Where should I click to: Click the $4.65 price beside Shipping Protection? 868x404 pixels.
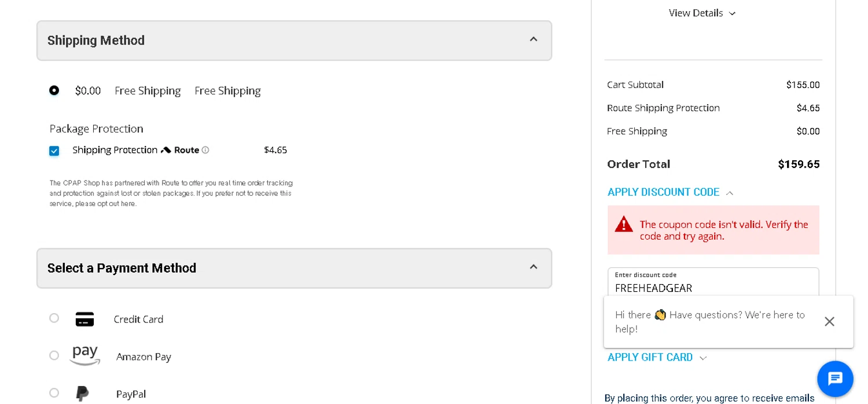tap(275, 150)
